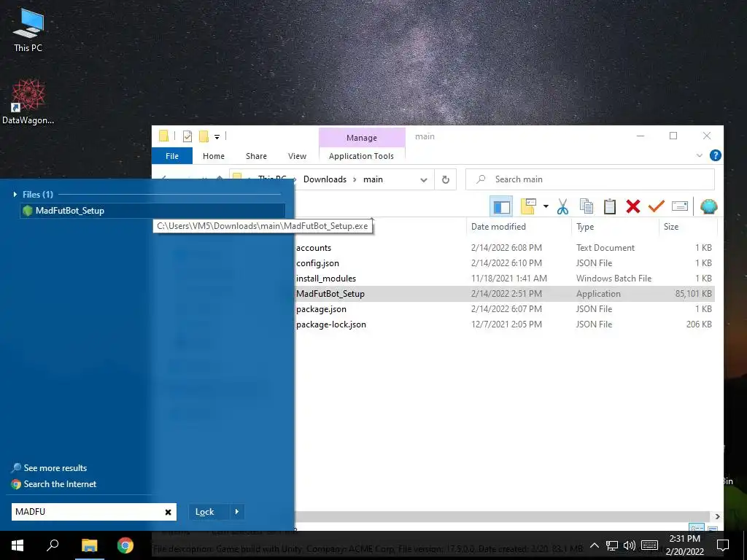The height and width of the screenshot is (560, 747).
Task: Click the red X Delete icon
Action: click(633, 206)
